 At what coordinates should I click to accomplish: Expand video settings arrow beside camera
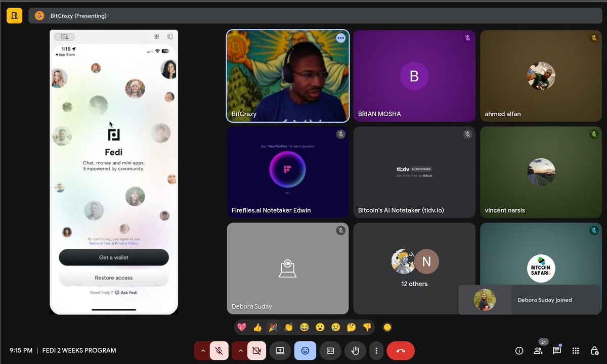pyautogui.click(x=240, y=350)
